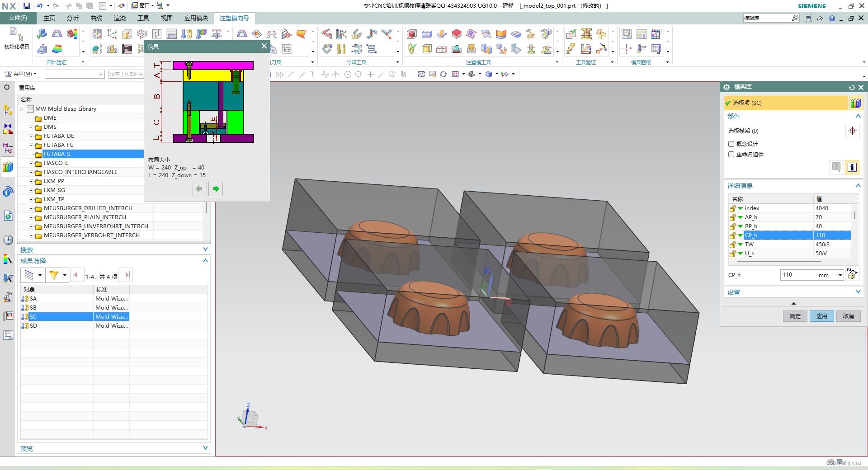Expand the 设置 section in 模架库 dialog

pyautogui.click(x=858, y=292)
